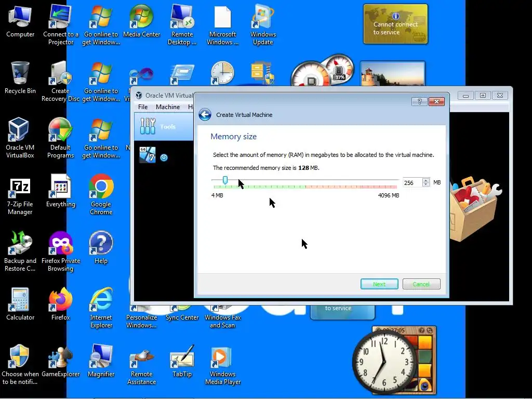Open Oracle VM VirtualBox desktop shortcut

click(x=20, y=137)
